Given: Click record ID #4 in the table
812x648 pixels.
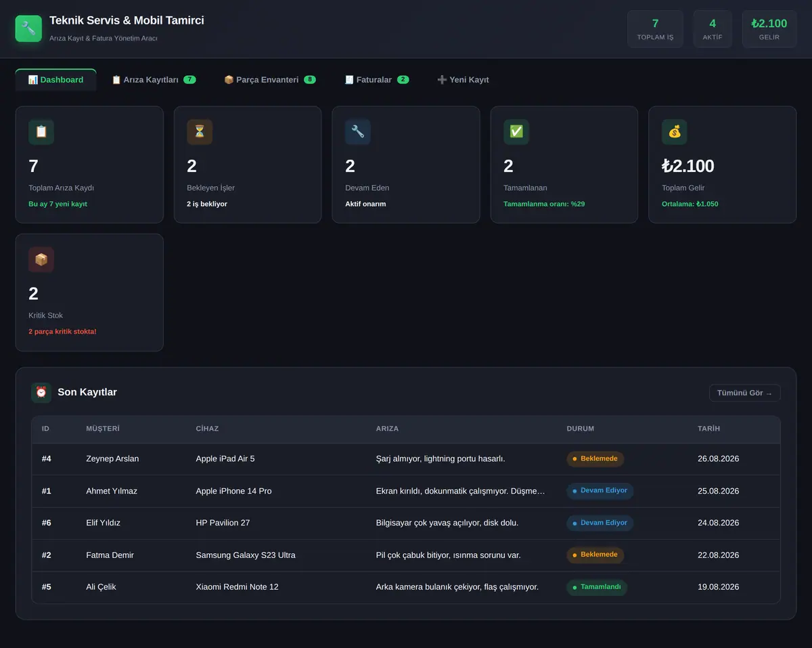Looking at the screenshot, I should coord(47,459).
